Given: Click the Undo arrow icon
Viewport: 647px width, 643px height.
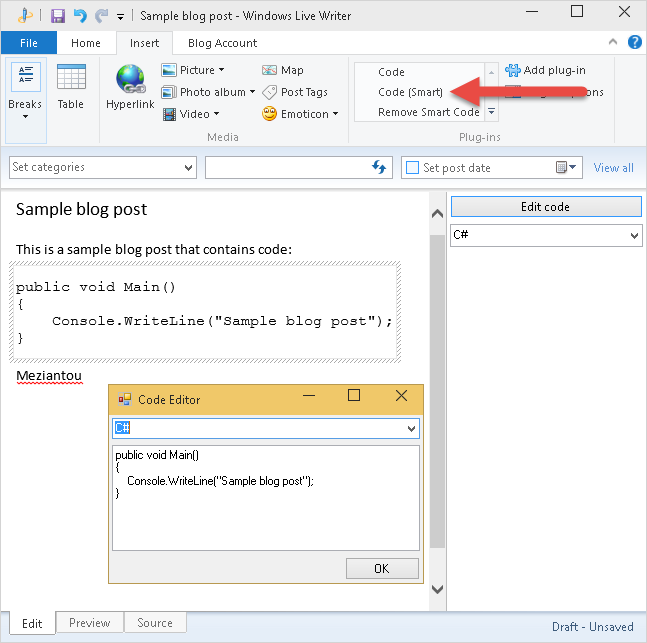Looking at the screenshot, I should tap(80, 16).
